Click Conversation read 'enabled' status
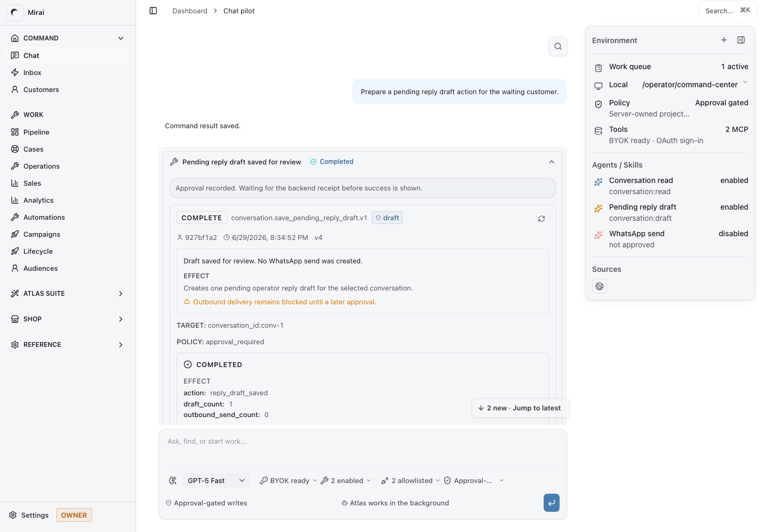Image resolution: width=766 pixels, height=532 pixels. (734, 180)
